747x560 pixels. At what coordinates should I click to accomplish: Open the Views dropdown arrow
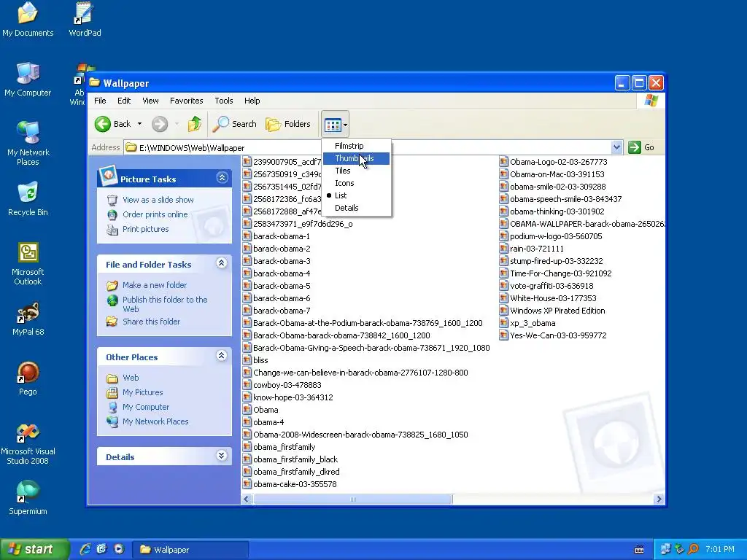[345, 125]
